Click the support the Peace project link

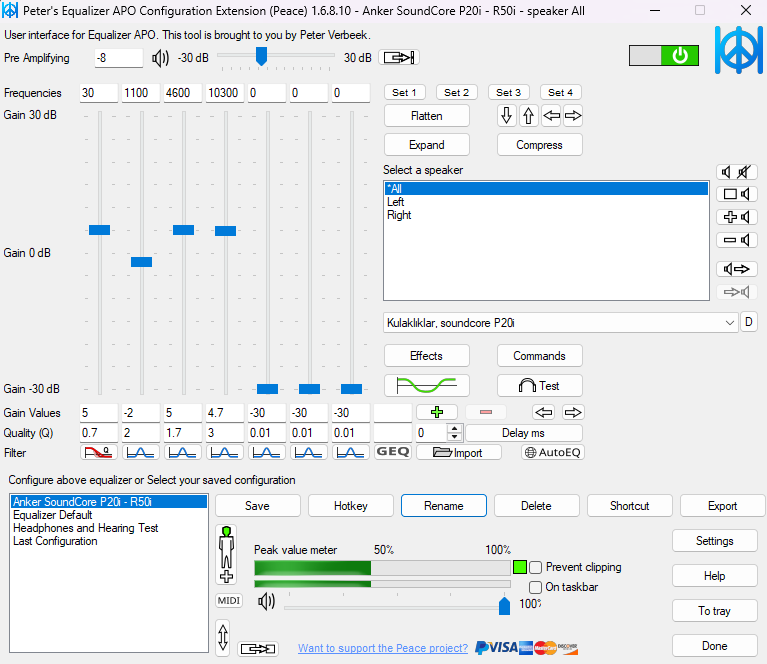383,648
